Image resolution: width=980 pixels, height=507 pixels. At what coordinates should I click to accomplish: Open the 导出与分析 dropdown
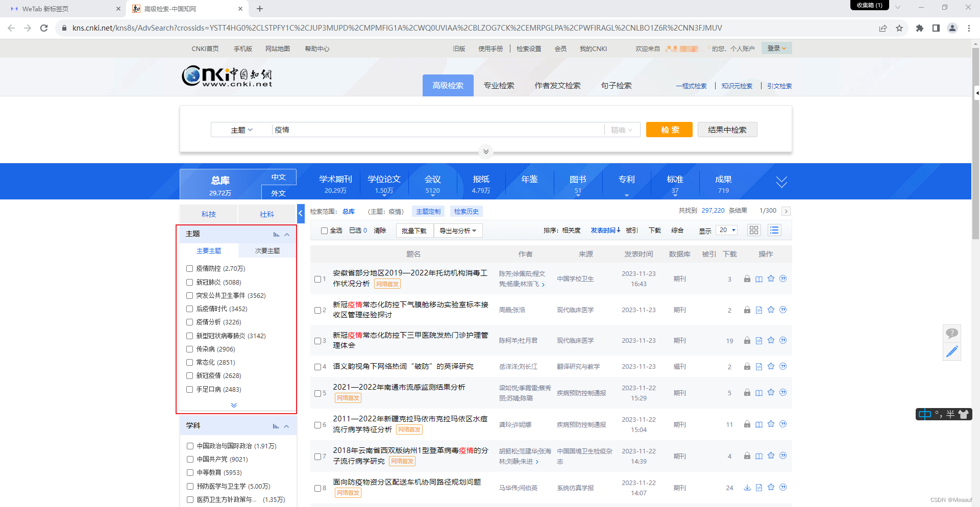point(458,231)
